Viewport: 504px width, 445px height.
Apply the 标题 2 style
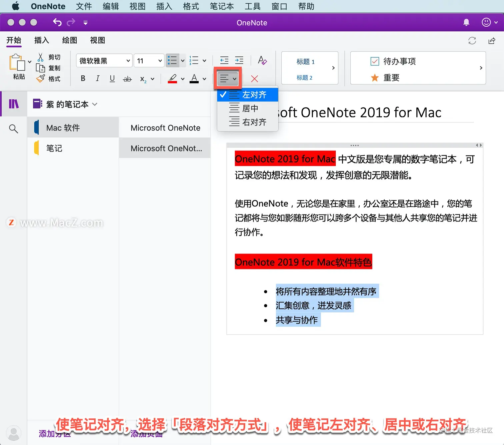pos(305,78)
